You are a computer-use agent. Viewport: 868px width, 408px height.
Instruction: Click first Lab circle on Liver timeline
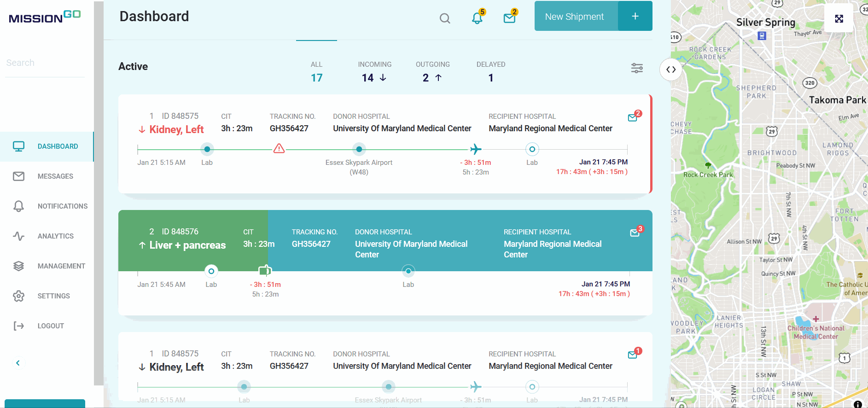pyautogui.click(x=211, y=271)
